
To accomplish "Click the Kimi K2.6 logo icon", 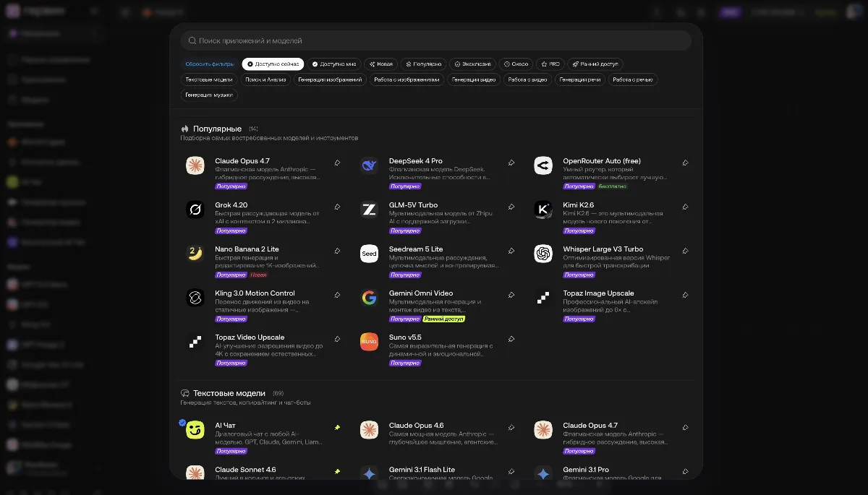I will (x=543, y=210).
